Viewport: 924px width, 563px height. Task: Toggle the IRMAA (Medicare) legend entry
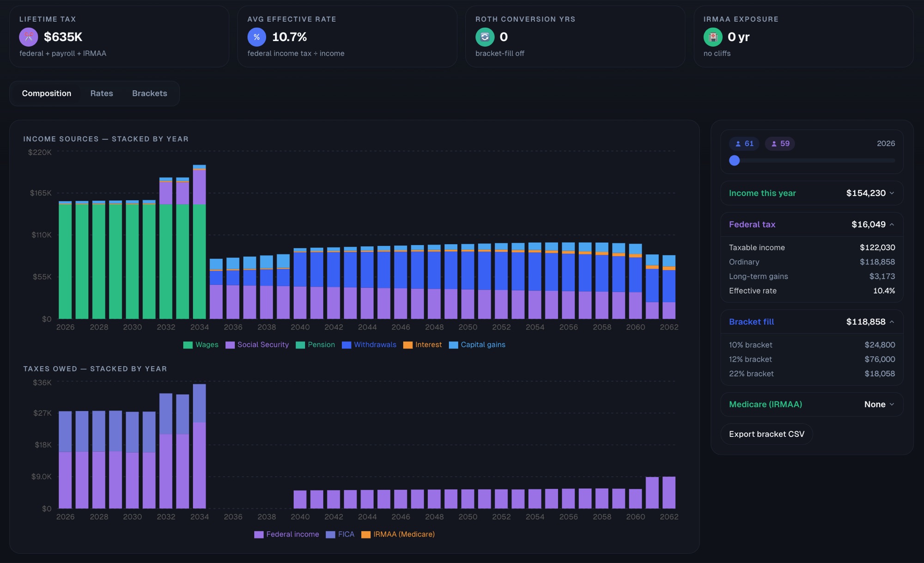point(398,534)
